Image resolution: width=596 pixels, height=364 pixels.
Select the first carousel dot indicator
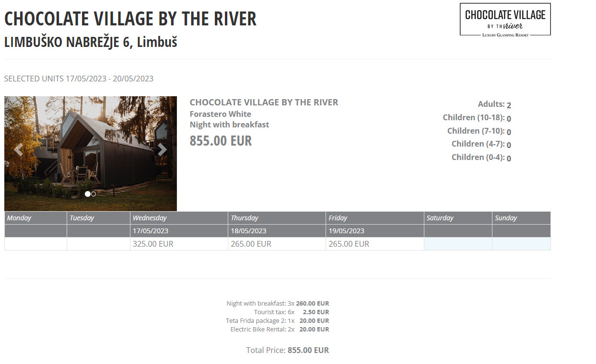tap(87, 194)
